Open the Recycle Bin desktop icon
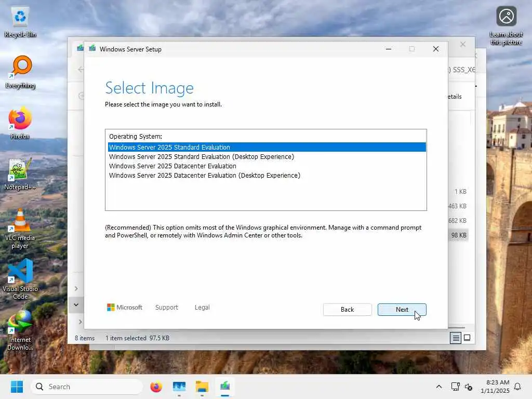The height and width of the screenshot is (399, 532). 20,22
